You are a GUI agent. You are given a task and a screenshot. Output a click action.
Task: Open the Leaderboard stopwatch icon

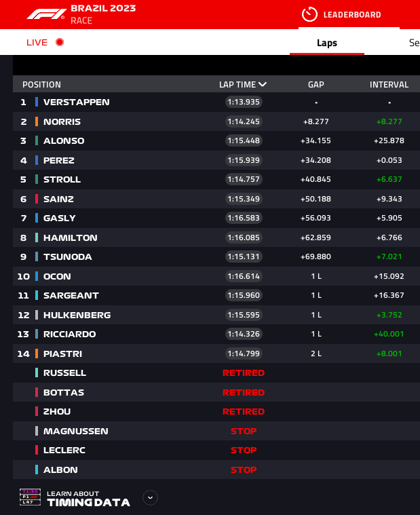pos(309,14)
